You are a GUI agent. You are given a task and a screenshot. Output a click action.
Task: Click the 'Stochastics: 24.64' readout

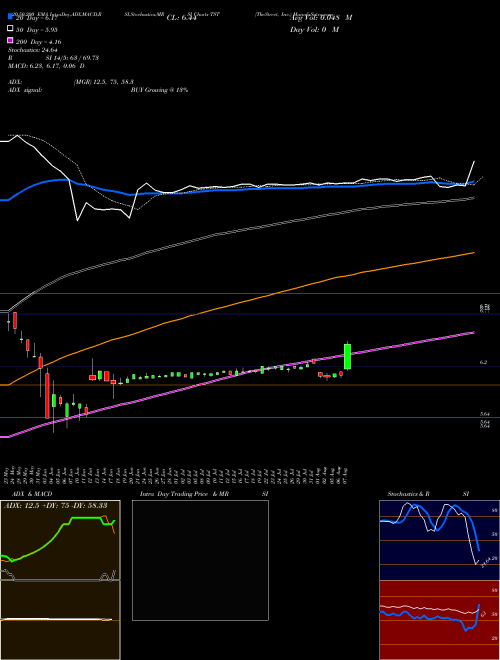pyautogui.click(x=32, y=50)
